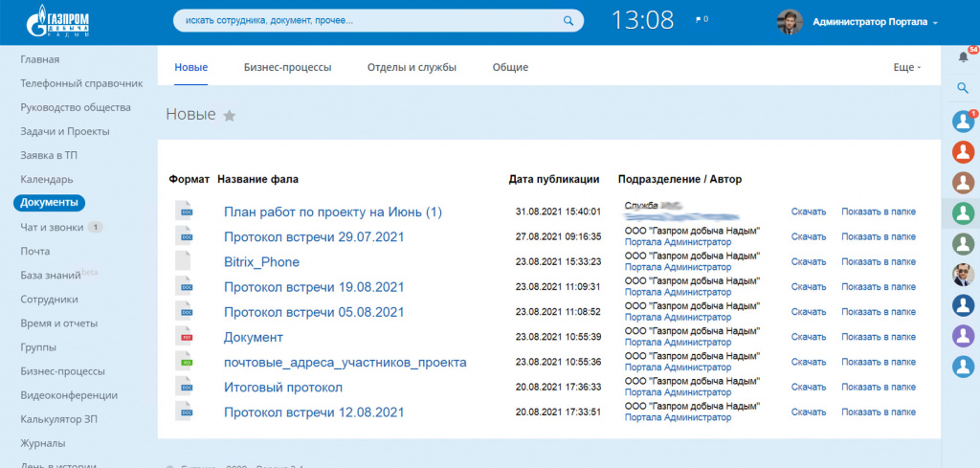Click the DOC icon for Итоговый протокол
980x468 pixels.
click(183, 386)
